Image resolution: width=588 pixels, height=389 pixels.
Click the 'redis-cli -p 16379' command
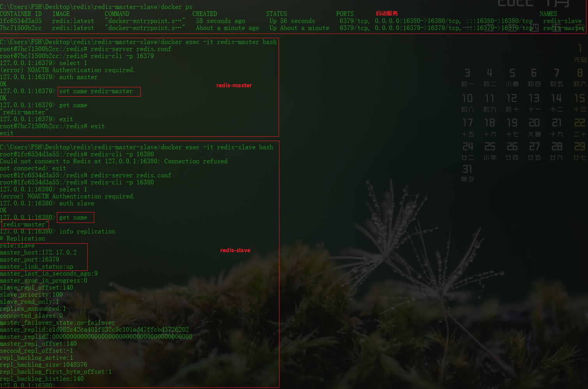[x=122, y=56]
